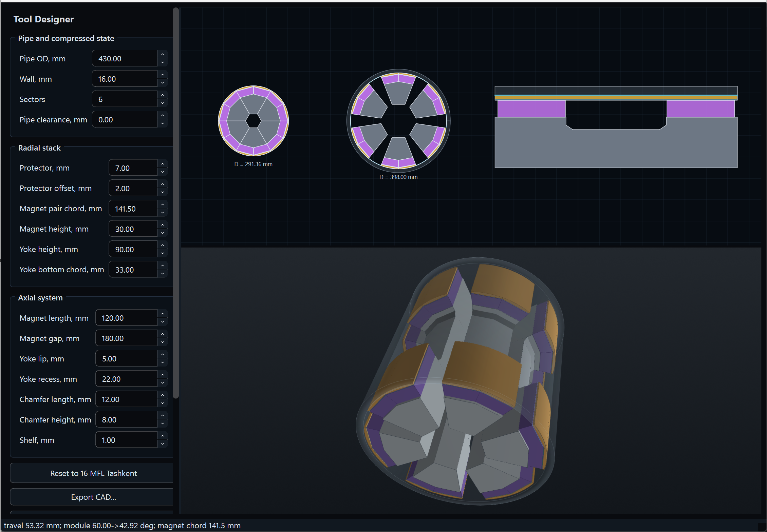Click the Yoke recess input field

click(x=126, y=379)
